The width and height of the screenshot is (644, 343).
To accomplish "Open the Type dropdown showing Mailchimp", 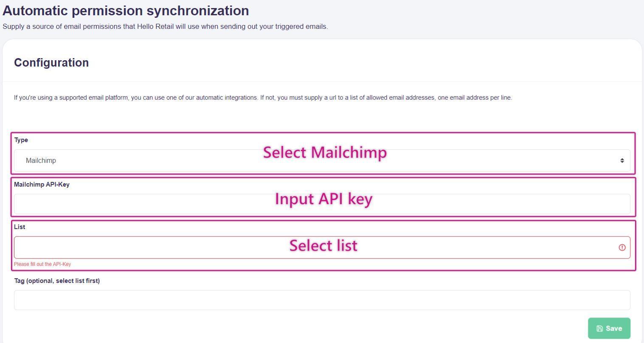I will 127,161.
